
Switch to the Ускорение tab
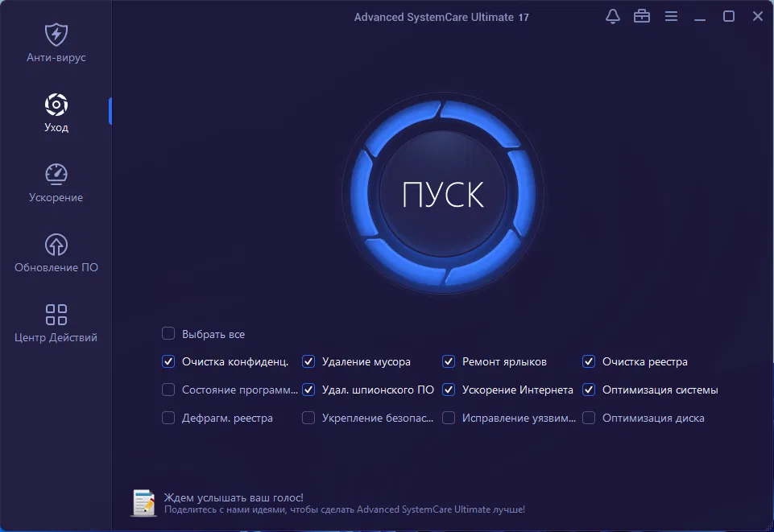(x=56, y=184)
